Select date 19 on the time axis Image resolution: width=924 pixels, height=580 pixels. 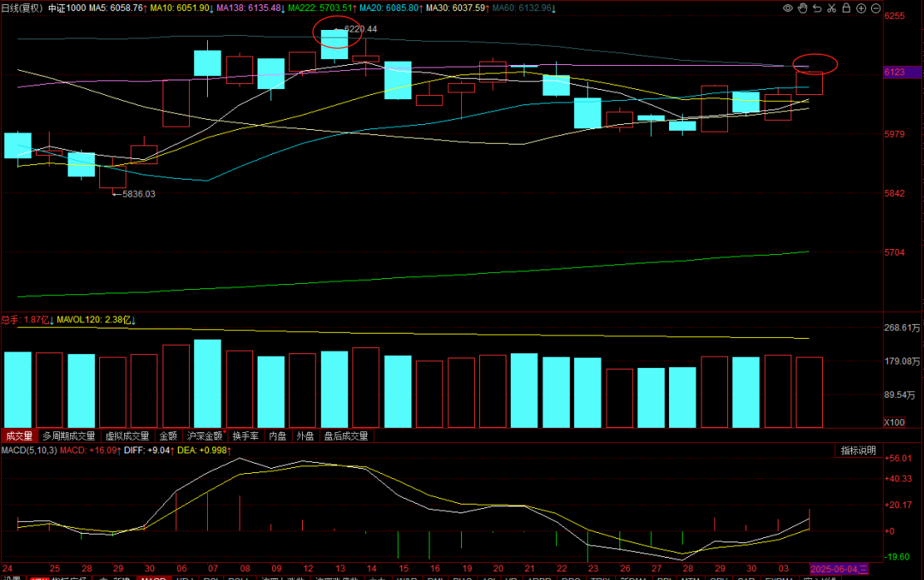[x=467, y=569]
